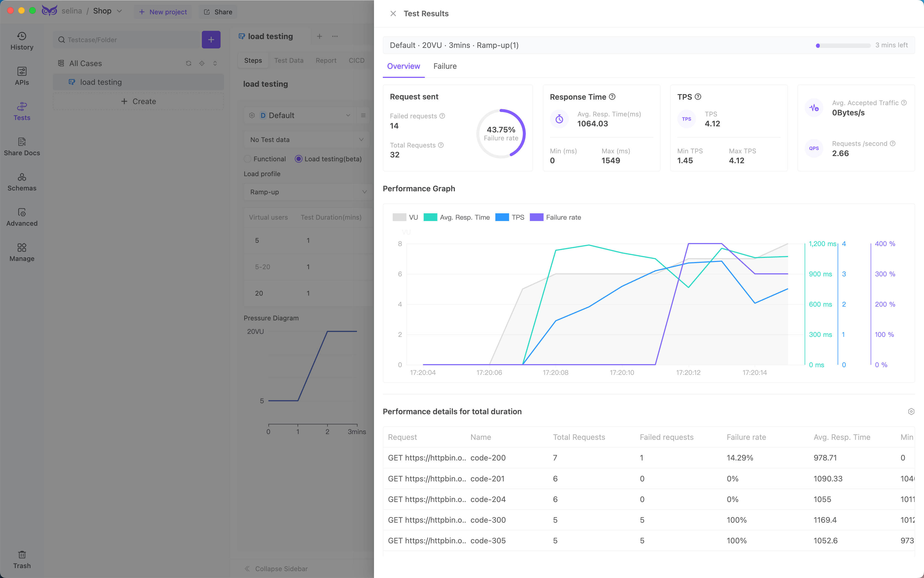Click the help icon next to Response Time
Screen dimensions: 924x578
pos(612,97)
